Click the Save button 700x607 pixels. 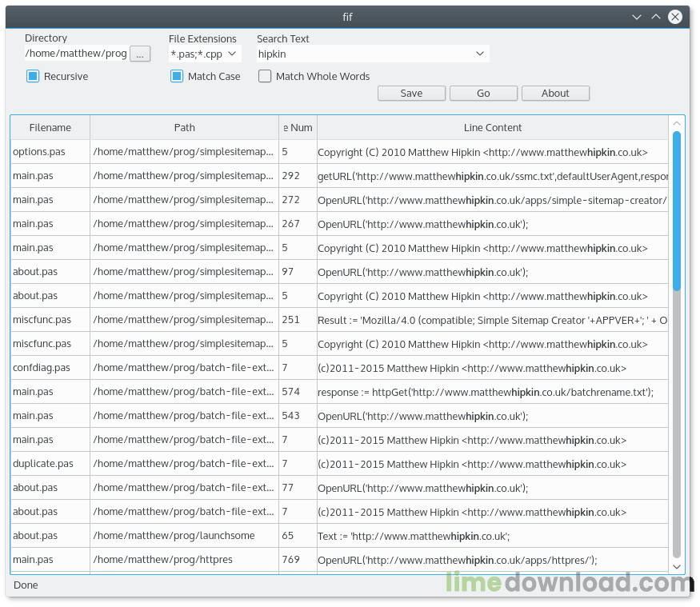[411, 94]
